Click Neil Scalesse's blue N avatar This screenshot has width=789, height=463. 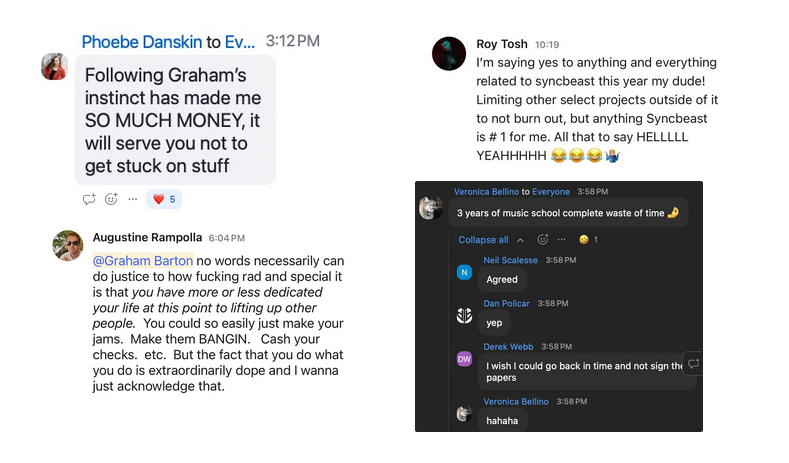coord(464,272)
